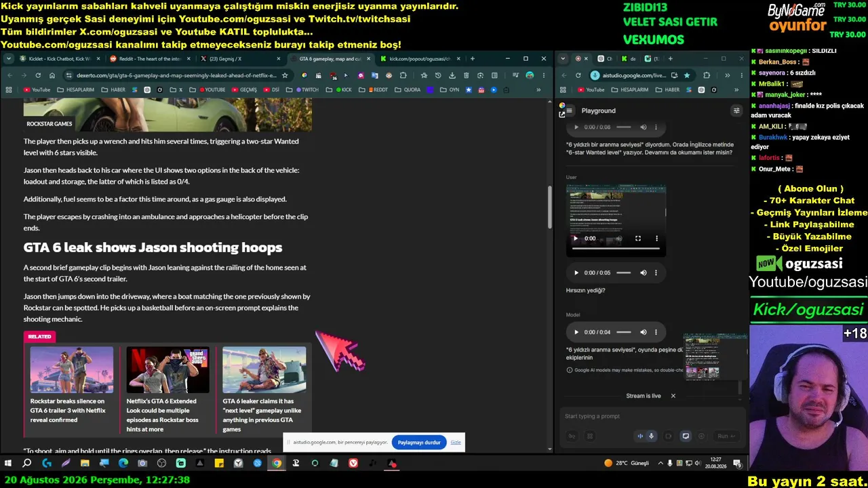Screen dimensions: 868x488
Task: Play the 0:00 / 0:04 model audio clip
Action: pos(576,332)
